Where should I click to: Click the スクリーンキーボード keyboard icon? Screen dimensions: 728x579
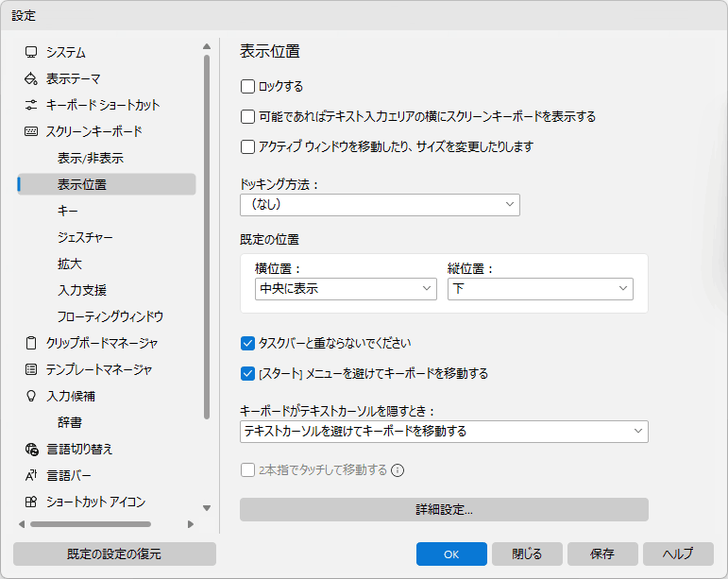click(31, 131)
